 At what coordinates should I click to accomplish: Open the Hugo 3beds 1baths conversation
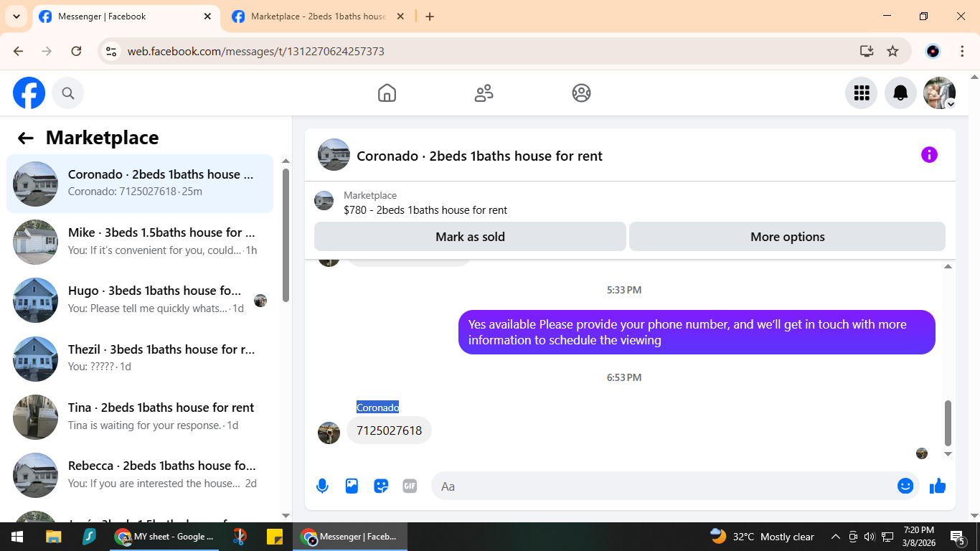140,300
